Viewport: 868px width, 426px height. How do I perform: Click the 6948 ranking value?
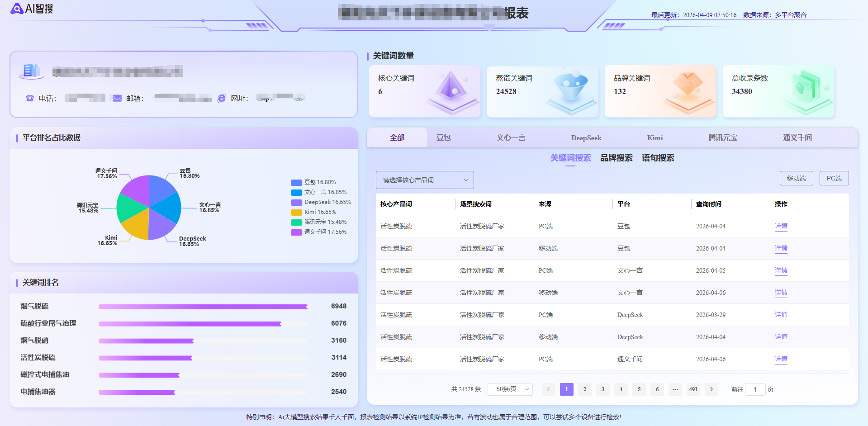[339, 306]
